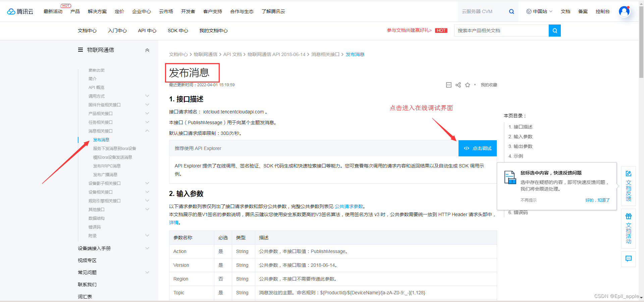Select 发布广播消息 in sidebar

tap(105, 174)
